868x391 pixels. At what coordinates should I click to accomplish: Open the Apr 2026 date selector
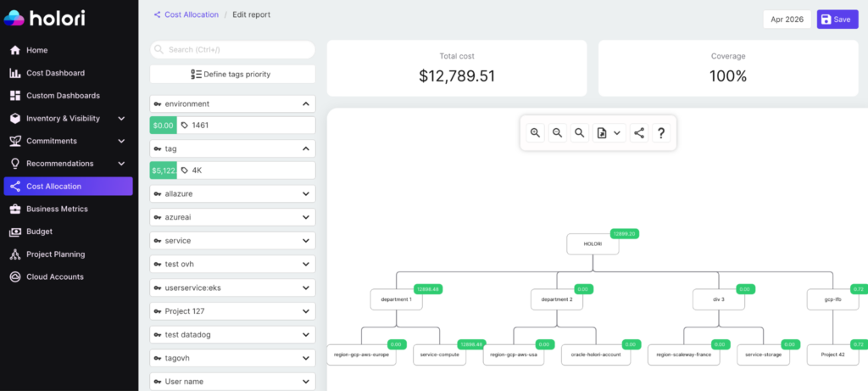(x=787, y=20)
